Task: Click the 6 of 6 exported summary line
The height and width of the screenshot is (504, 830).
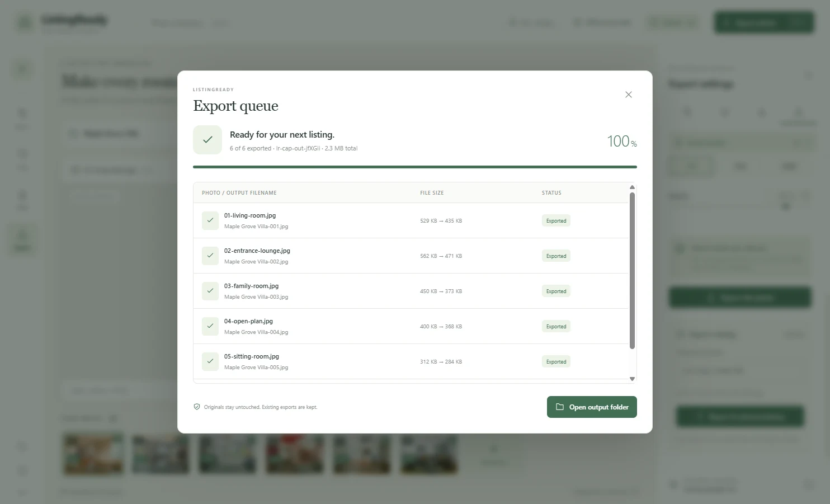Action: tap(294, 149)
